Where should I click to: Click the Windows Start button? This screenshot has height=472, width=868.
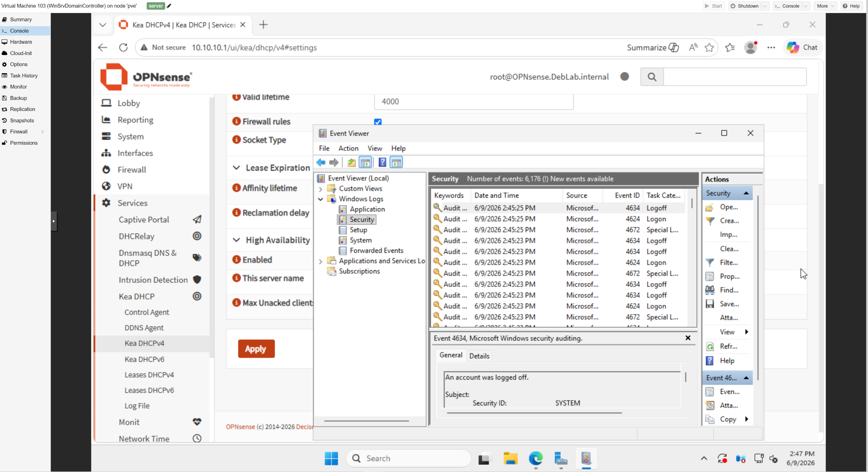pos(331,458)
